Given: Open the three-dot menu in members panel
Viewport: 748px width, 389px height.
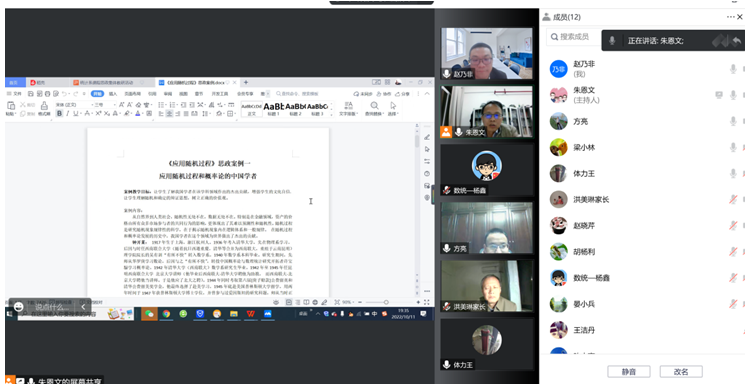Looking at the screenshot, I should click(x=730, y=17).
